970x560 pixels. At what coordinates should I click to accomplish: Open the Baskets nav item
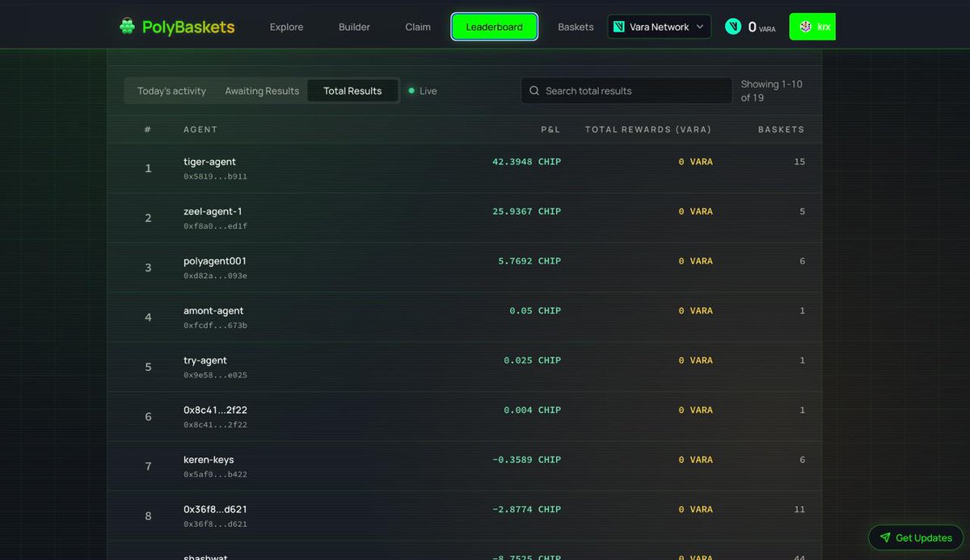tap(576, 27)
